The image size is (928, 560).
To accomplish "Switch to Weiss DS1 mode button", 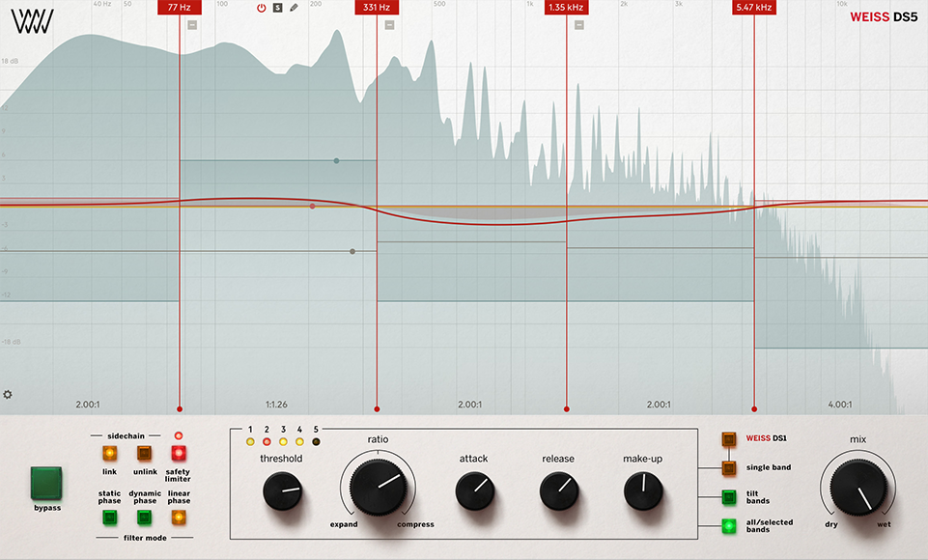I will [728, 439].
